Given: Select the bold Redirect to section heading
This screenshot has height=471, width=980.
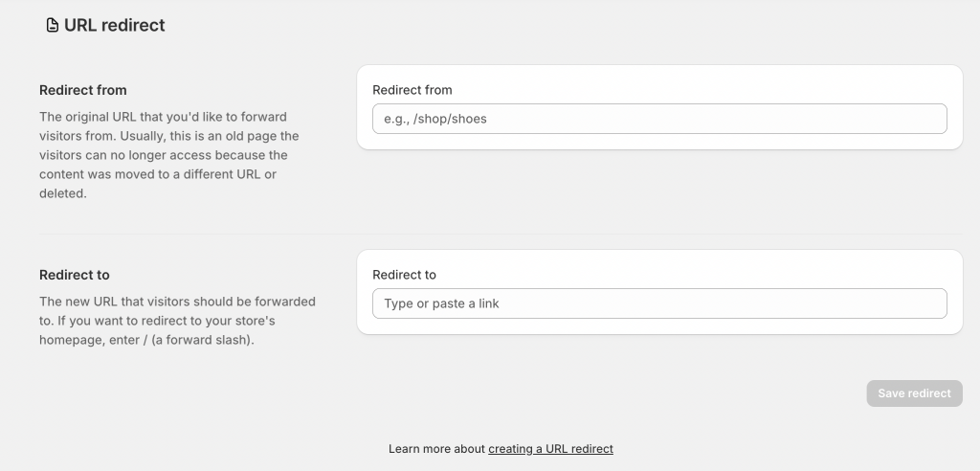Looking at the screenshot, I should pos(75,275).
